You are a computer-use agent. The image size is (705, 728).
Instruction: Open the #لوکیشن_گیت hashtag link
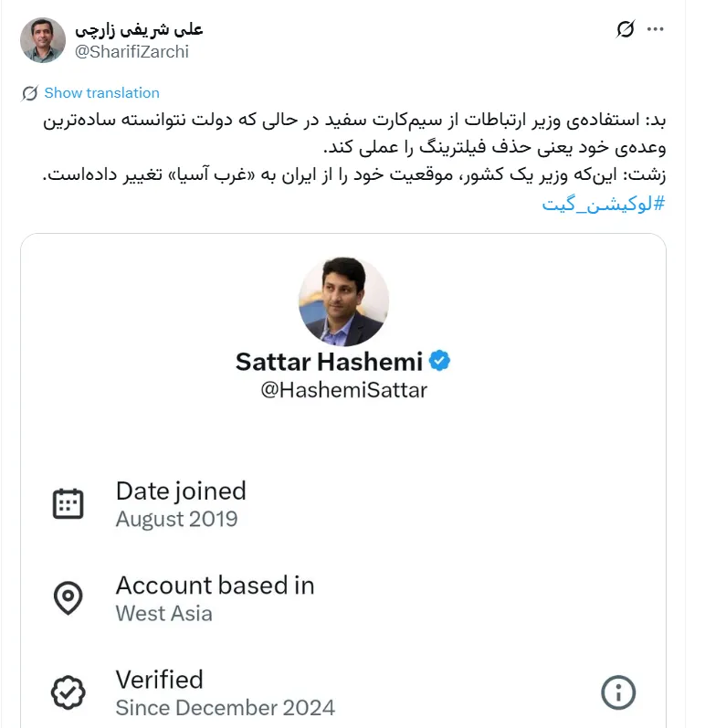(604, 203)
